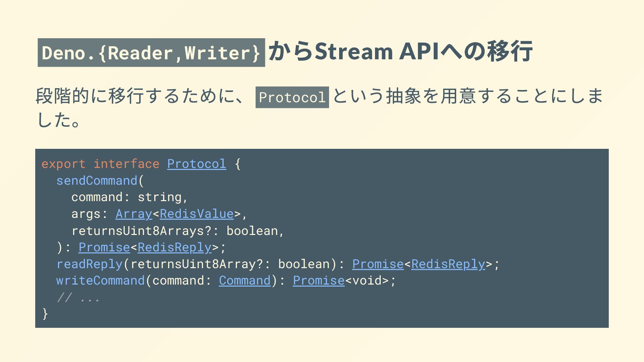The image size is (644, 362).
Task: Click the interface keyword in code block
Action: click(126, 164)
